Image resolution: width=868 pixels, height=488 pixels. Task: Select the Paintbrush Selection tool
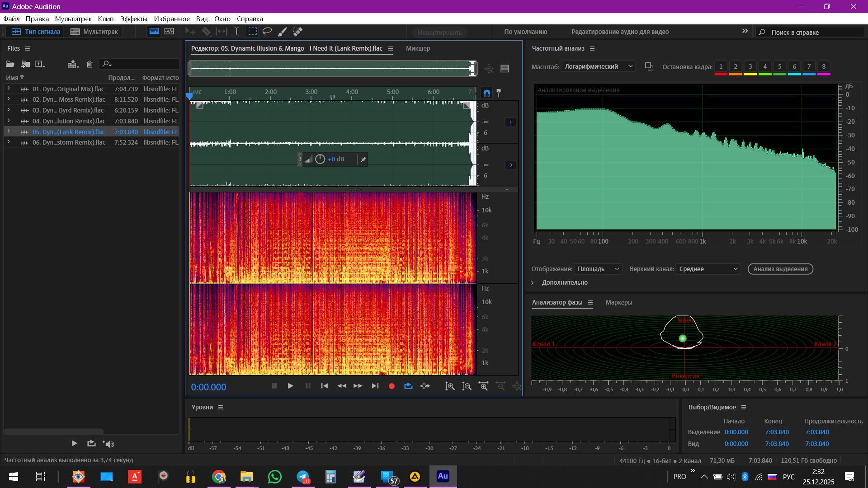[282, 32]
